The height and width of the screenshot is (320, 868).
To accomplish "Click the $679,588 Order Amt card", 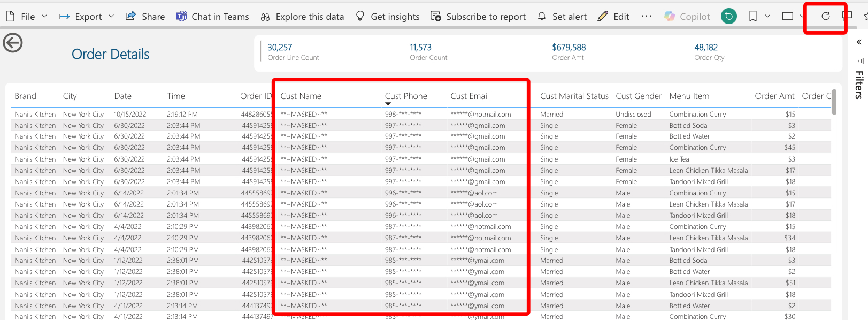I will point(569,52).
